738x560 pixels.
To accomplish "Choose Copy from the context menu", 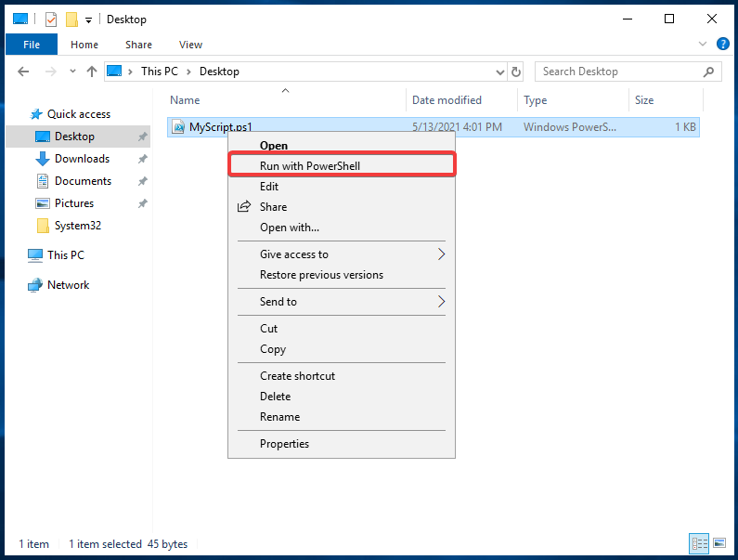I will [342, 349].
